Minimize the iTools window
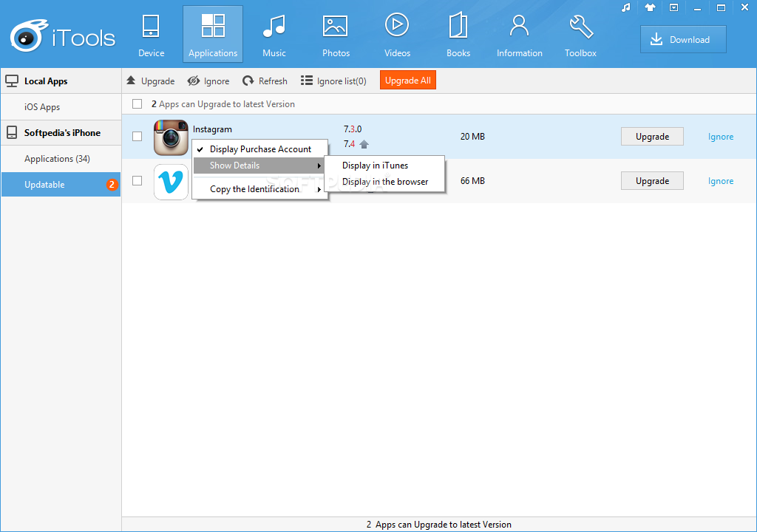This screenshot has height=532, width=757. pos(697,7)
